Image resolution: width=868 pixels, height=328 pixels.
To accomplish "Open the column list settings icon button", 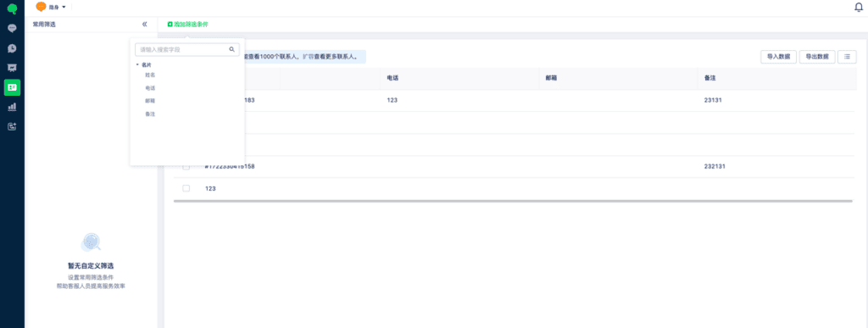I will click(847, 57).
